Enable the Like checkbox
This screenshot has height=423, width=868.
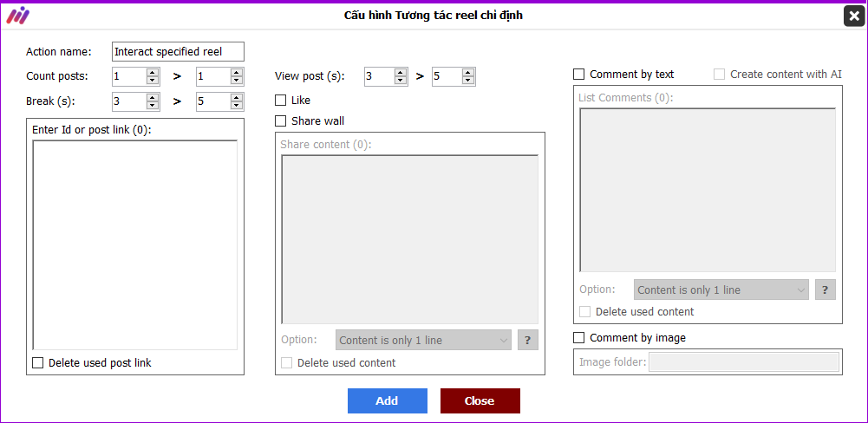pyautogui.click(x=281, y=101)
